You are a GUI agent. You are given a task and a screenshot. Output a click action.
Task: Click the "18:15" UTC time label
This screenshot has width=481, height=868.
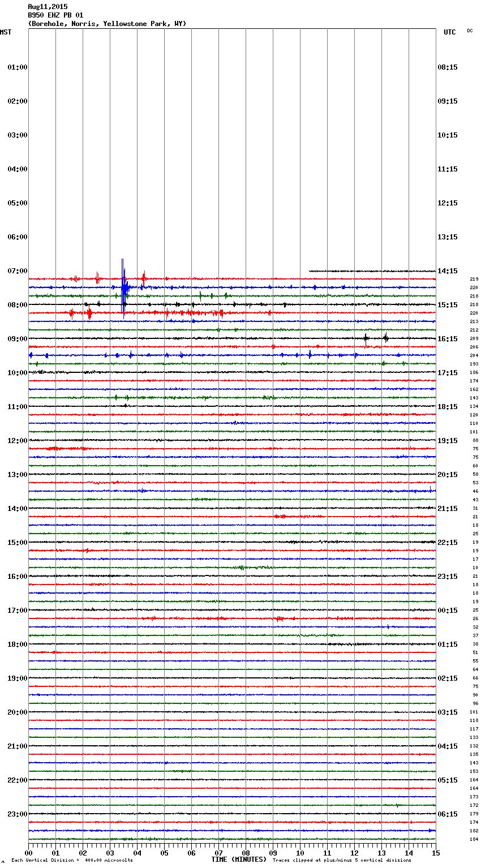point(448,407)
